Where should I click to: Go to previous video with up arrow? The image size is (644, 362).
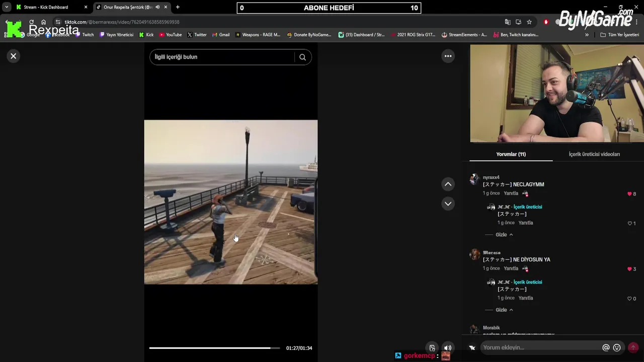pyautogui.click(x=448, y=184)
